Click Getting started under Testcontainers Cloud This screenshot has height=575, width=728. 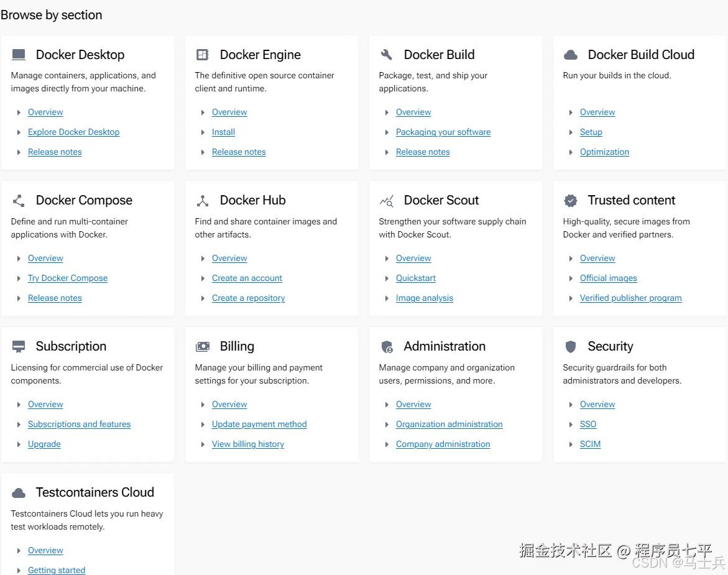57,570
